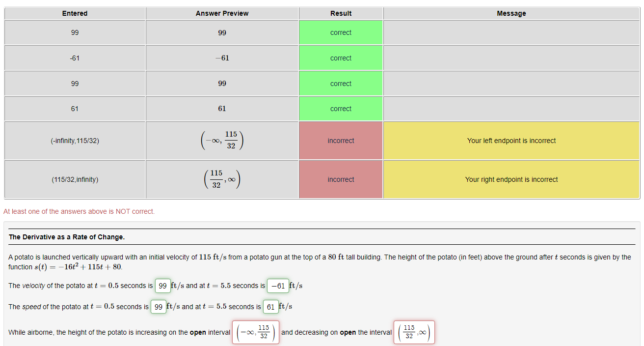Click the Message column header
The height and width of the screenshot is (346, 644).
pyautogui.click(x=511, y=13)
